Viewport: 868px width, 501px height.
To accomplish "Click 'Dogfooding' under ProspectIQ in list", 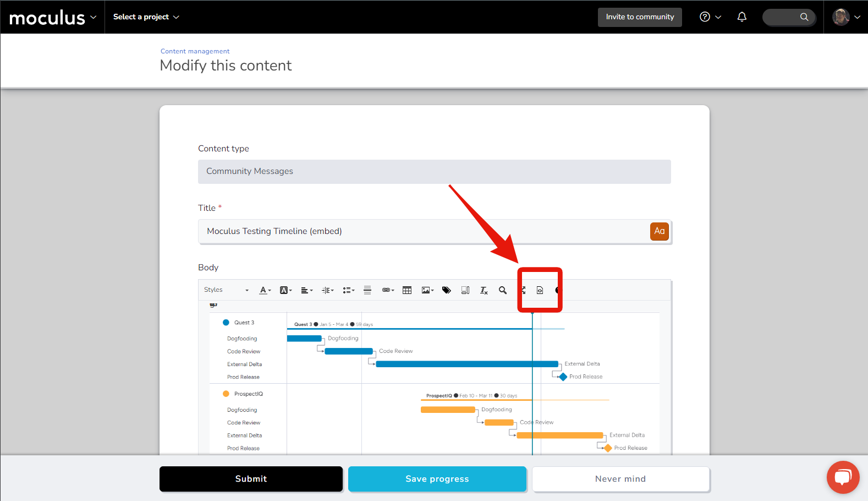I will pyautogui.click(x=242, y=410).
